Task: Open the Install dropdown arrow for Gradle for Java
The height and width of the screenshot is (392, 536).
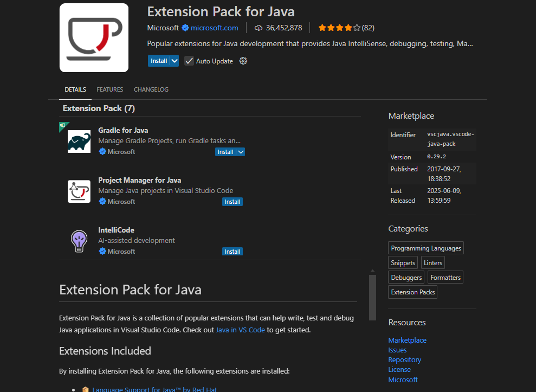Action: click(241, 152)
